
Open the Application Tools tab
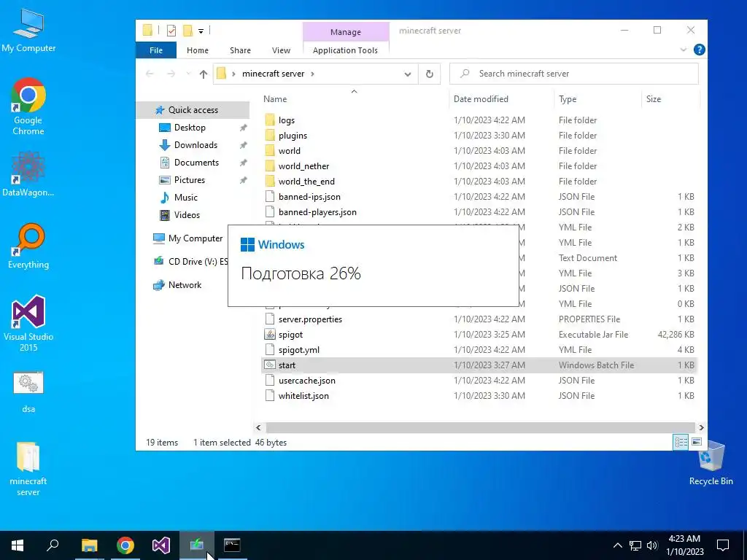[x=345, y=50]
